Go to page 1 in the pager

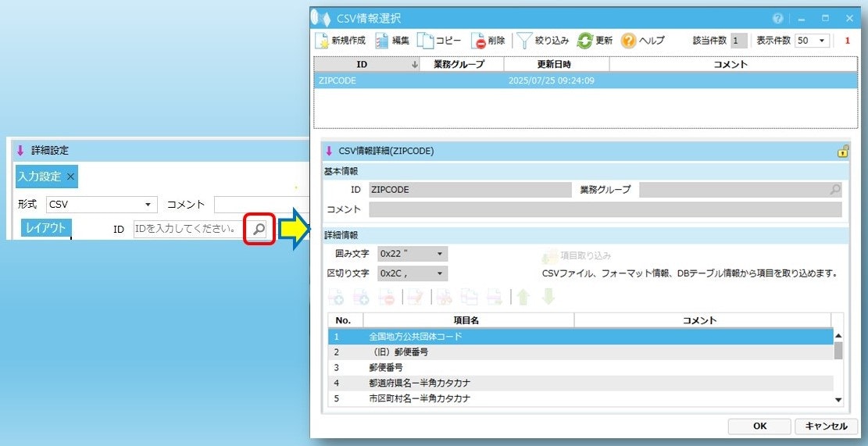[847, 41]
